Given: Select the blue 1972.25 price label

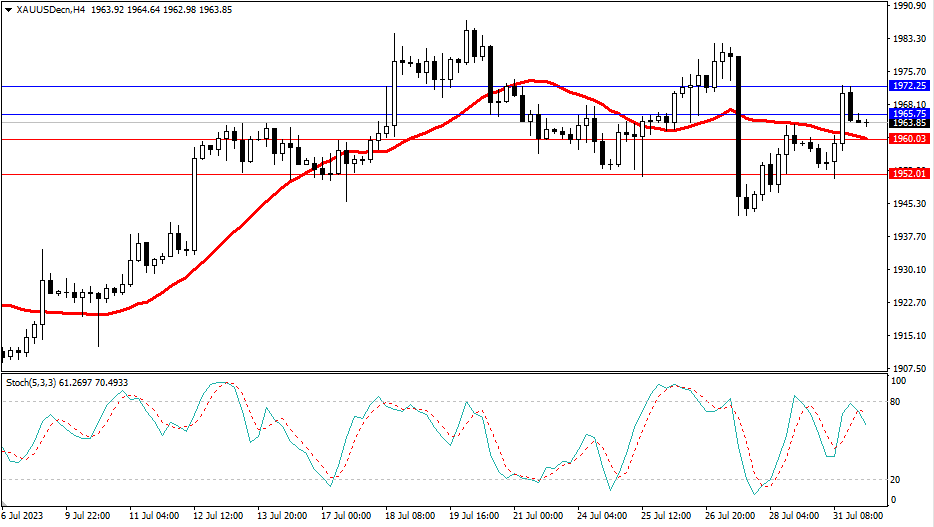Looking at the screenshot, I should pyautogui.click(x=908, y=87).
